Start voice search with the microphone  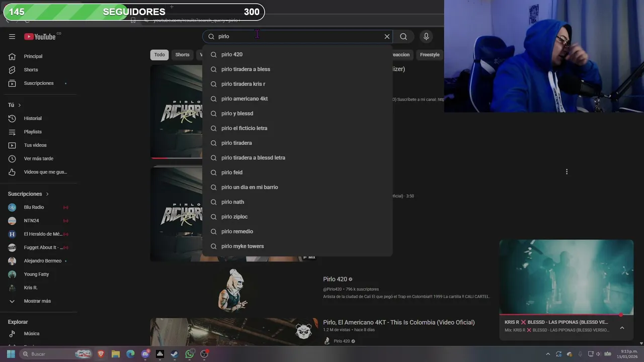(x=426, y=36)
